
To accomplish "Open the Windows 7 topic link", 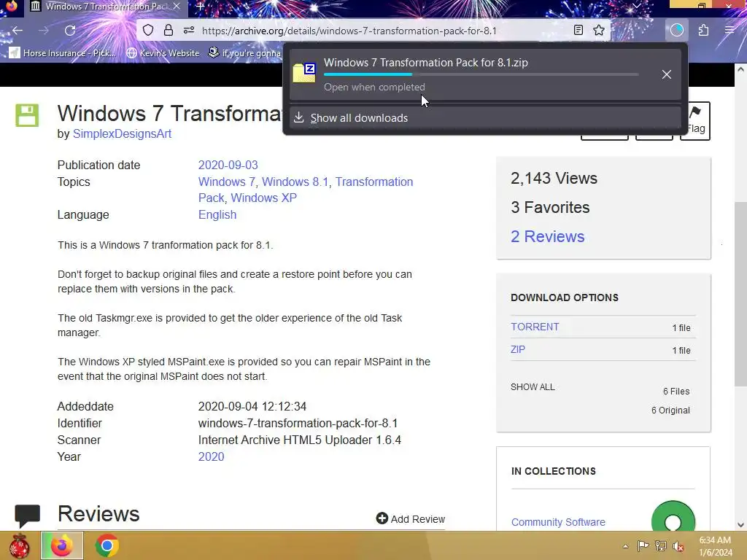I will 226,182.
